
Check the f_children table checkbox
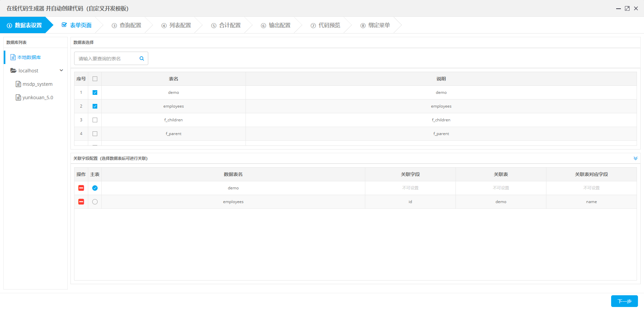coord(95,120)
